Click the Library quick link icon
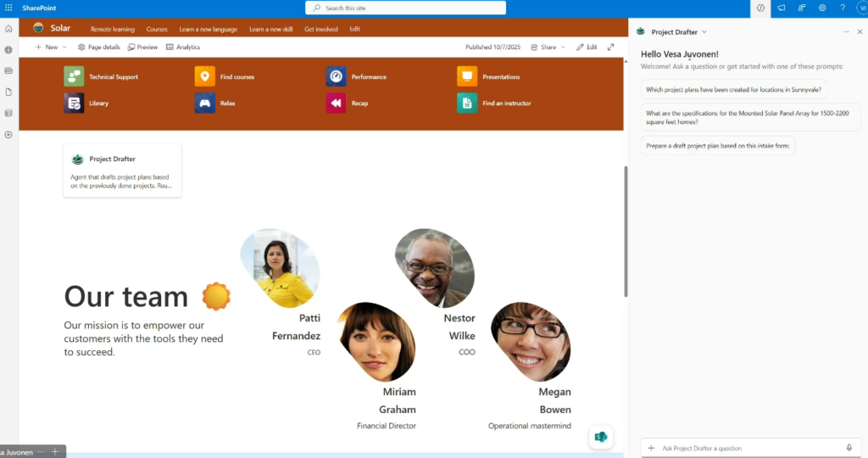 click(x=74, y=103)
